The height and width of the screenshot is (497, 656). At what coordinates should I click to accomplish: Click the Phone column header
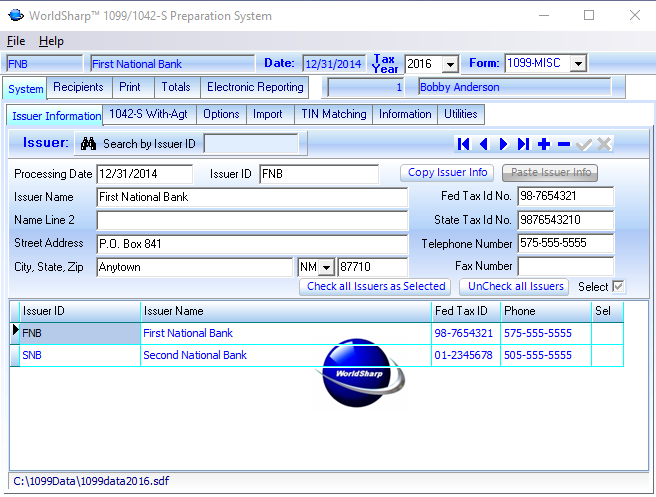click(x=546, y=311)
